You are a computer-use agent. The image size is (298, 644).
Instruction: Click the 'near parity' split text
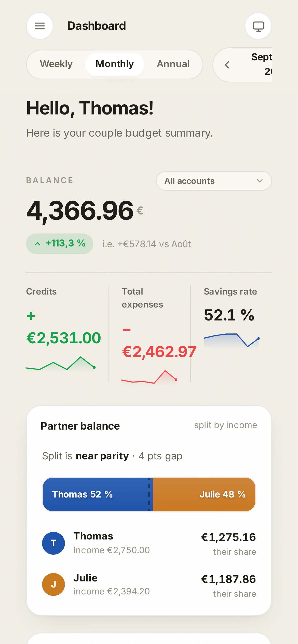coord(102,456)
